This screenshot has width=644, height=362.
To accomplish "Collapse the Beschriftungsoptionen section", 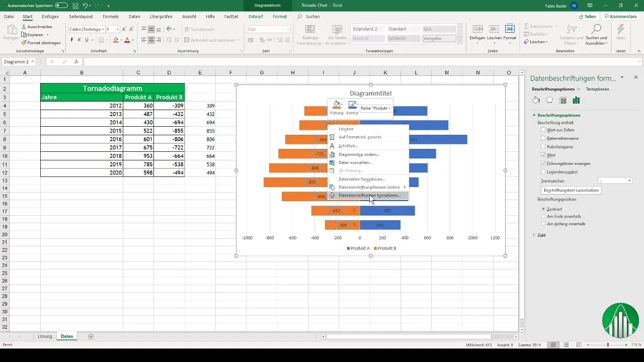I will pyautogui.click(x=534, y=115).
